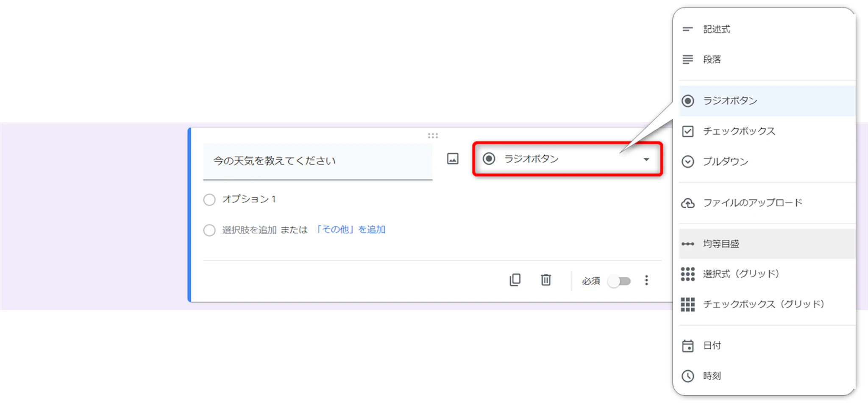Choose 記述式 short answer type
The height and width of the screenshot is (403, 868).
tap(716, 29)
